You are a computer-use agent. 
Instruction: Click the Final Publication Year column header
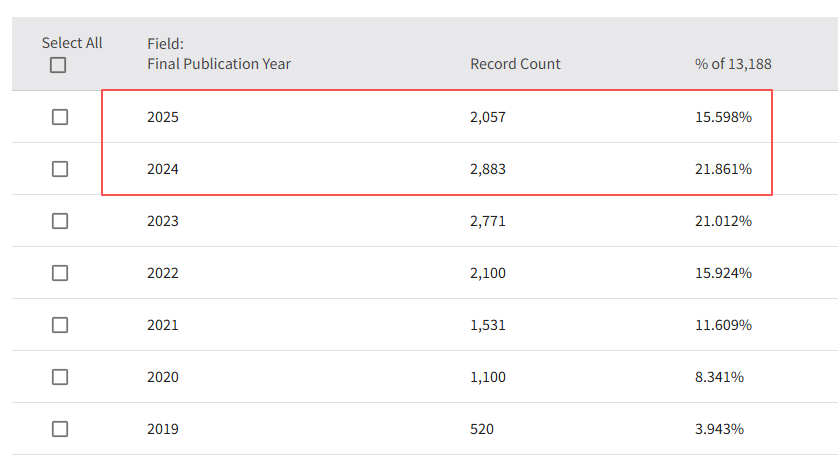tap(218, 64)
